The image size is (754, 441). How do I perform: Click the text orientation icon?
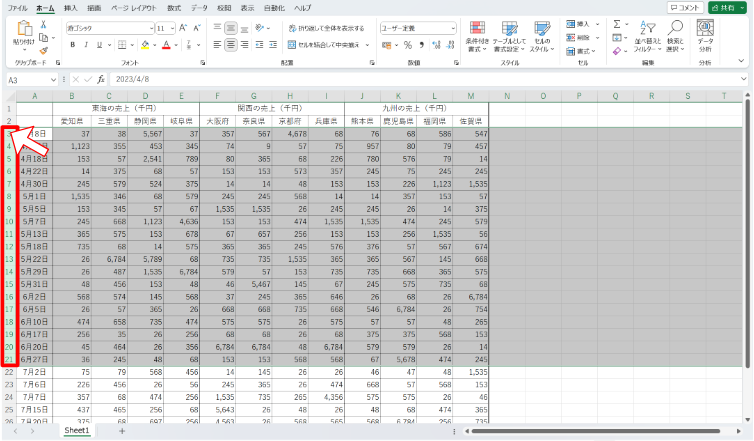point(260,28)
